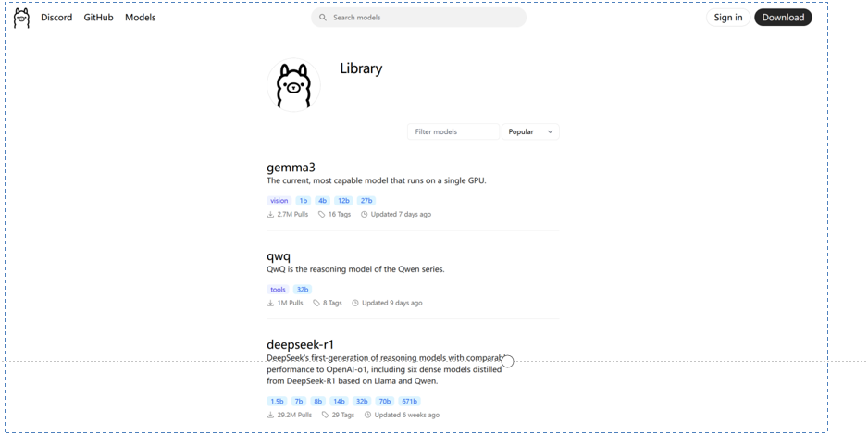Click the 16 Tags text

[x=340, y=214]
